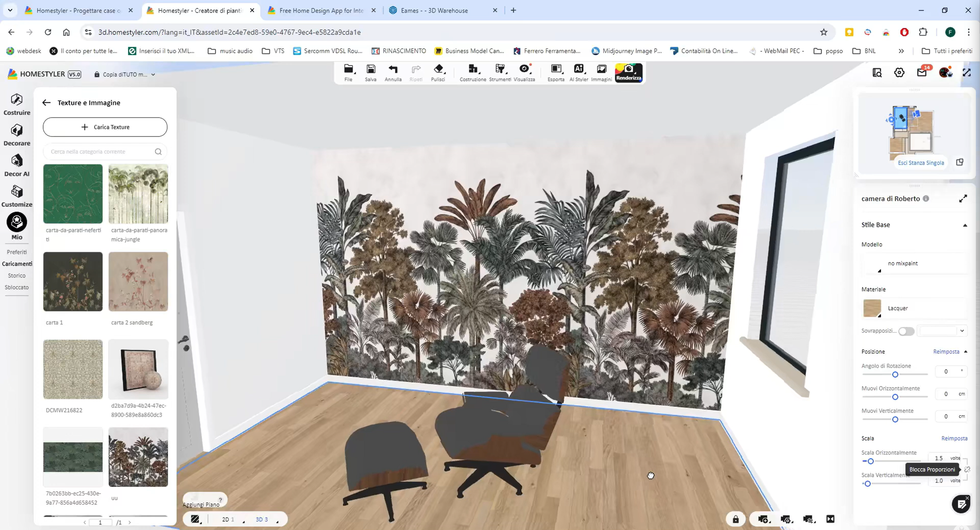
Task: Switch to the Preferiti tab
Action: pyautogui.click(x=16, y=252)
